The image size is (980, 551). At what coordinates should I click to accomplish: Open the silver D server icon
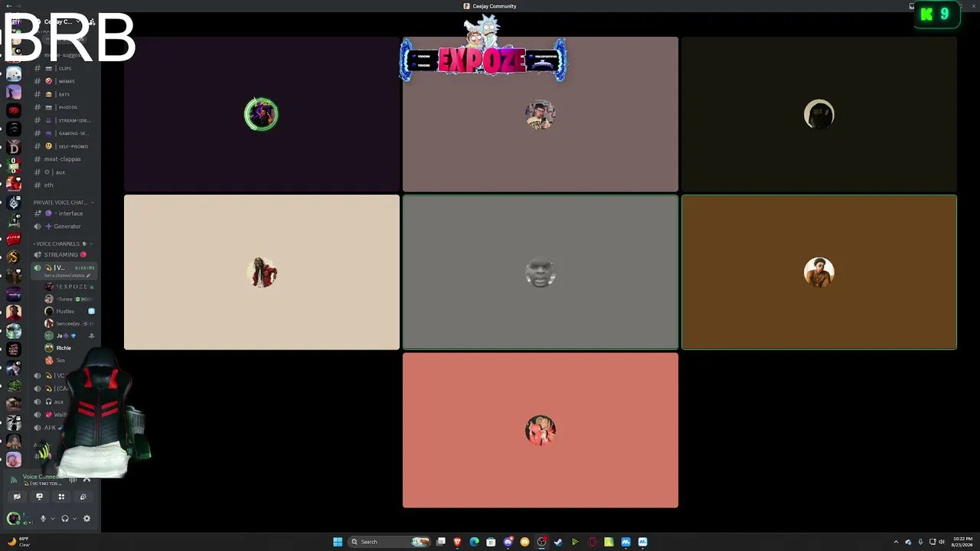13,147
